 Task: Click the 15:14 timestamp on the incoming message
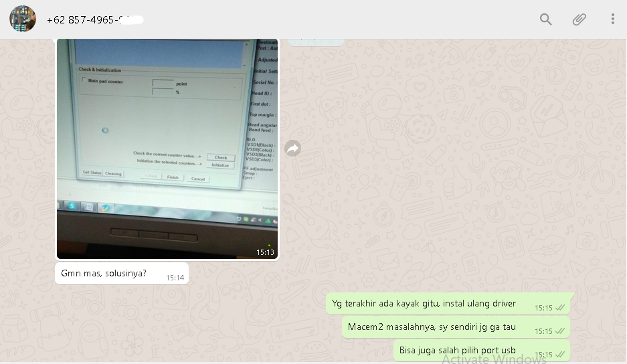pyautogui.click(x=175, y=278)
